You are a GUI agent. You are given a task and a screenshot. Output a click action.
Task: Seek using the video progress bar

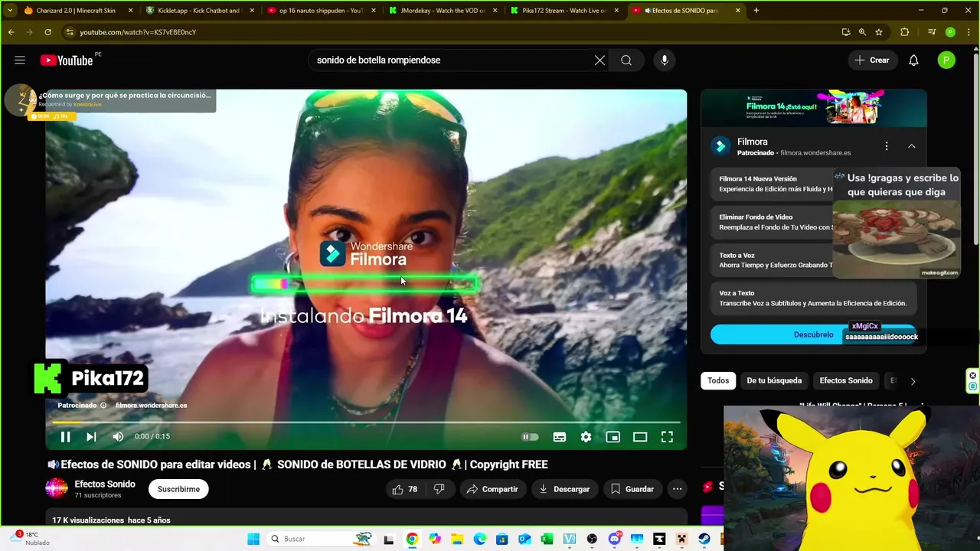click(366, 422)
